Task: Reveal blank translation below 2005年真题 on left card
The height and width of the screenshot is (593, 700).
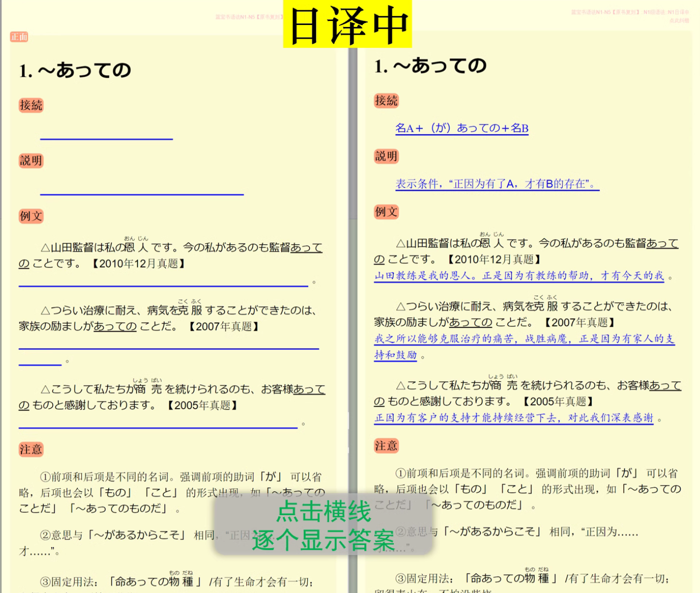Action: (x=158, y=427)
